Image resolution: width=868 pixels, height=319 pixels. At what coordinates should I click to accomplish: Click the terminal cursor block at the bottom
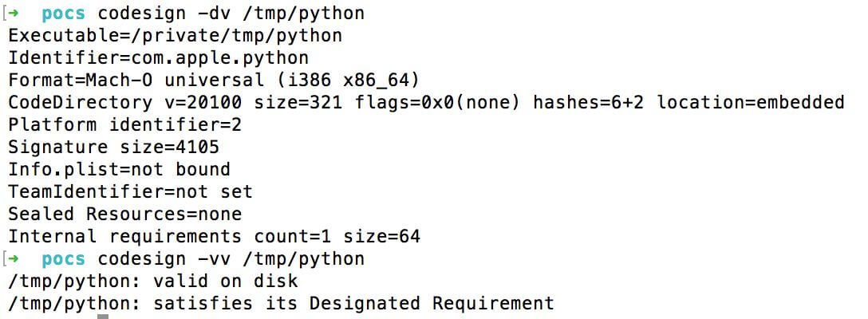point(103,316)
